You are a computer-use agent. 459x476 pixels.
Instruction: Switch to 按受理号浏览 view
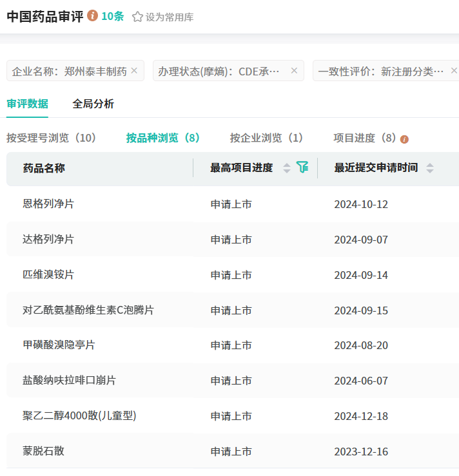tap(51, 138)
